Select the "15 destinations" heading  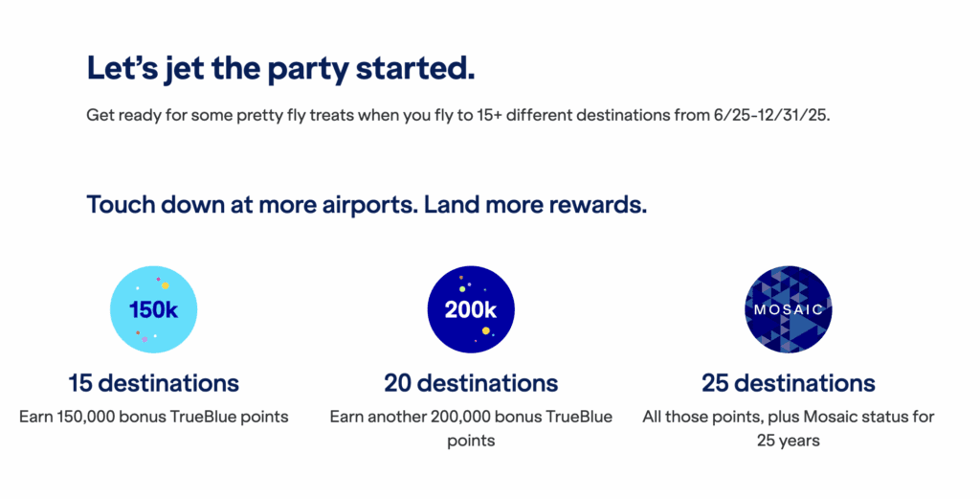click(x=153, y=383)
